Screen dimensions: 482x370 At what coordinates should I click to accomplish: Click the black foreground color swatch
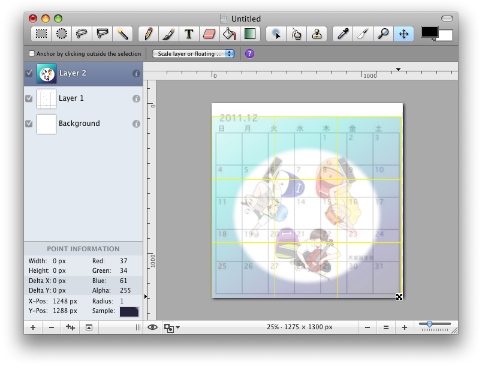click(x=430, y=32)
